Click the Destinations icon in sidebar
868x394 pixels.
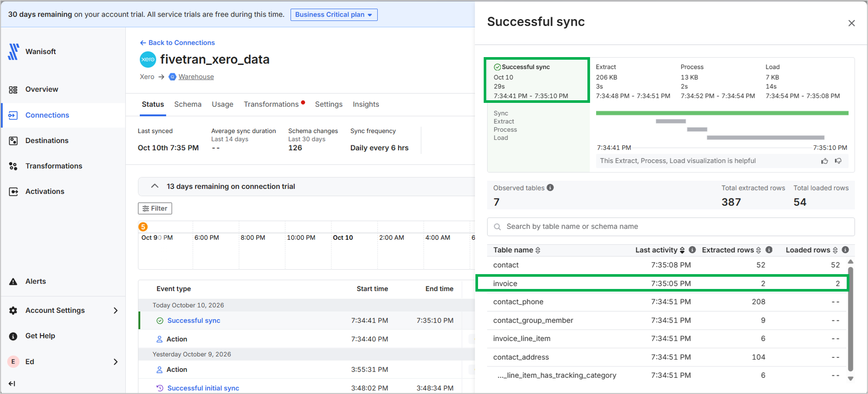(13, 141)
